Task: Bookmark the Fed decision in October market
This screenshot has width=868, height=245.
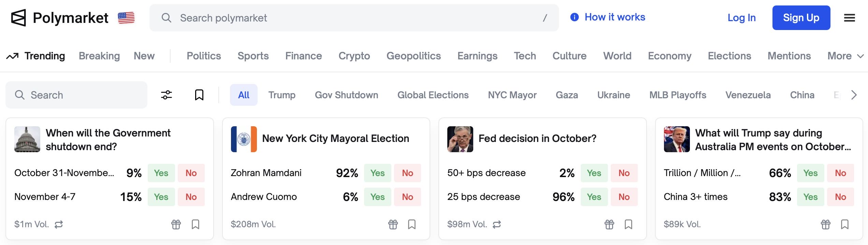Action: 628,224
